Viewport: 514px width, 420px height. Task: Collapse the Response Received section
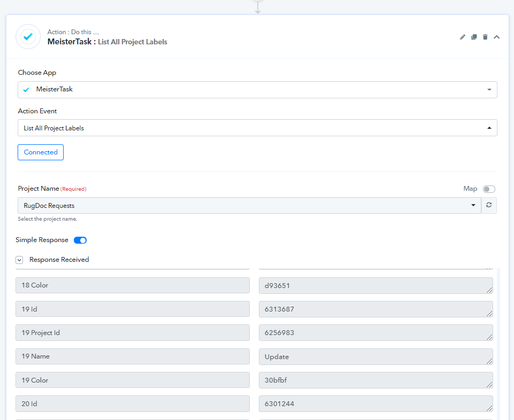[19, 260]
